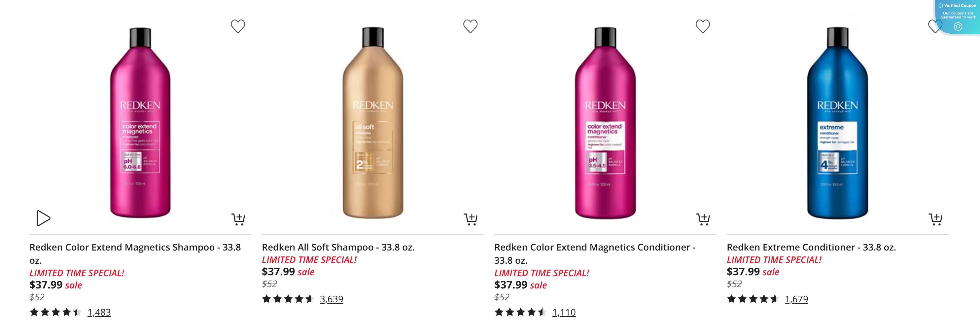The width and height of the screenshot is (980, 336).
Task: Play the Color Extend Magnetics Shampoo video
Action: [x=43, y=218]
